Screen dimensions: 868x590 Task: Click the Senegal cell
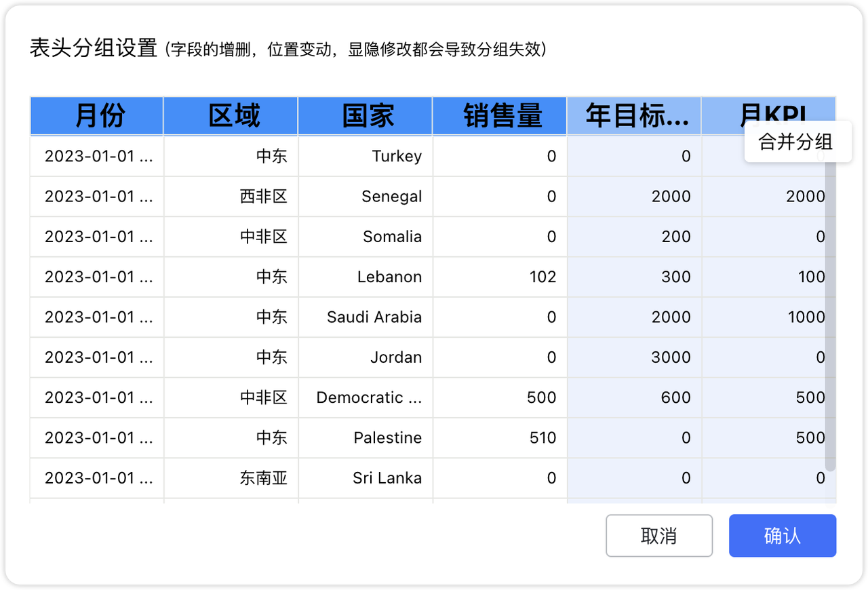pyautogui.click(x=366, y=197)
